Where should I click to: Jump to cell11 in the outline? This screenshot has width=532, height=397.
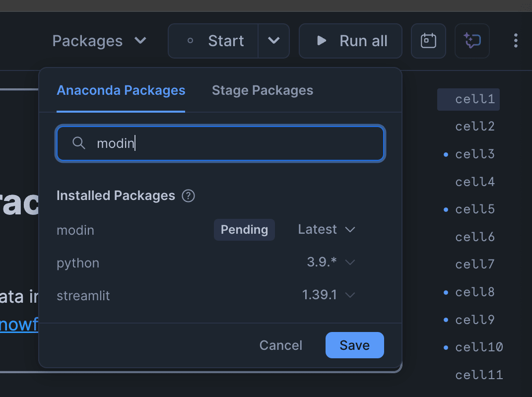(479, 375)
